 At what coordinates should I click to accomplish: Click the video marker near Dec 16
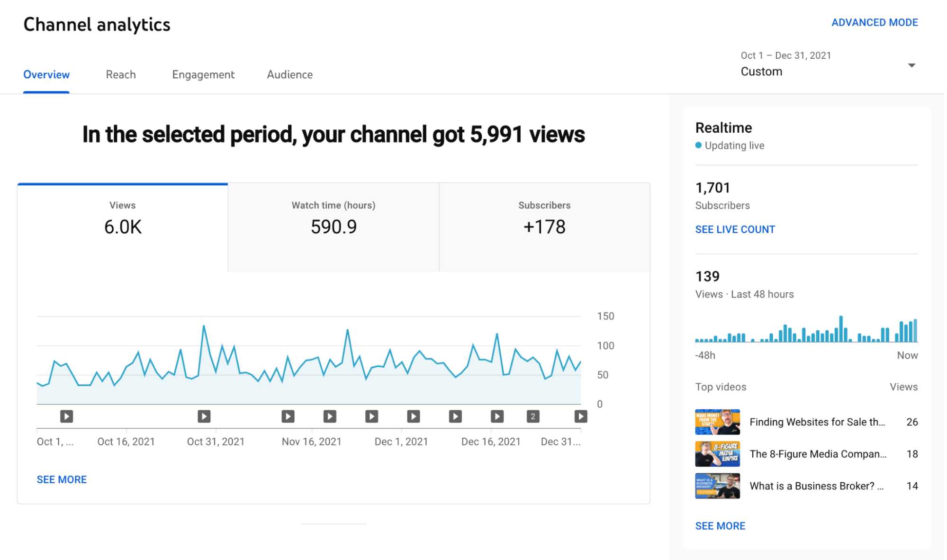(x=497, y=416)
